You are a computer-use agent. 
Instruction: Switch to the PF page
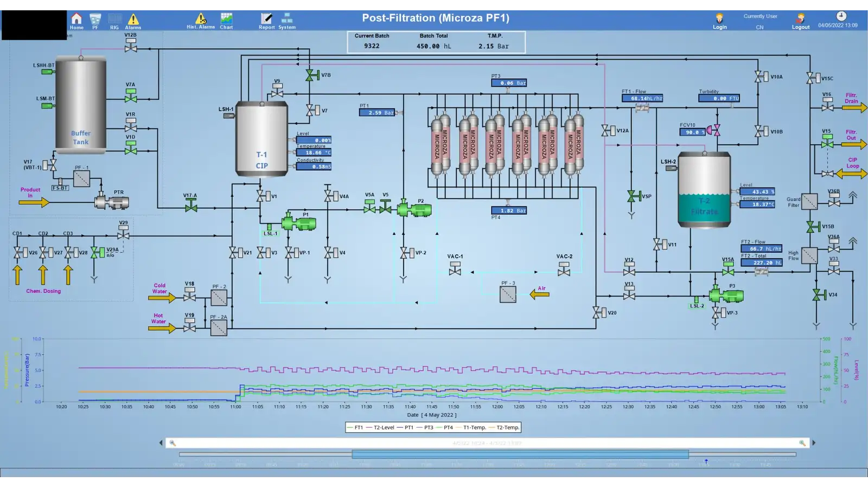(95, 20)
